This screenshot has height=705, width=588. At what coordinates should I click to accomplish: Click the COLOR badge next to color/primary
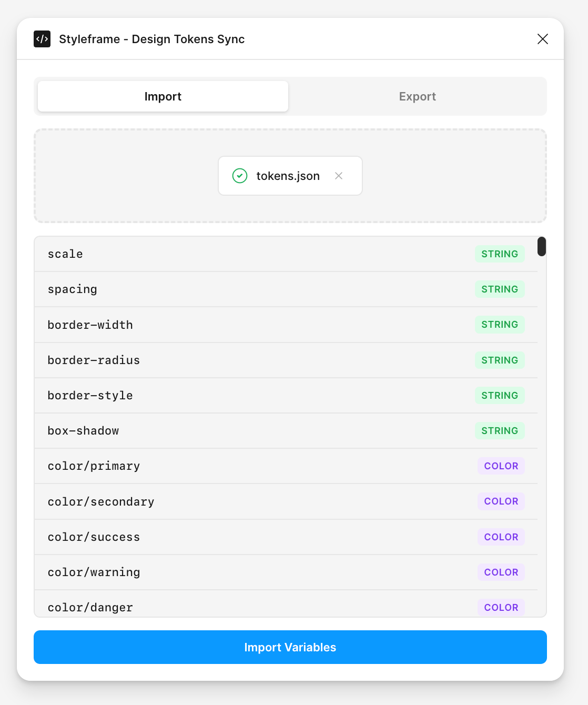(x=501, y=466)
